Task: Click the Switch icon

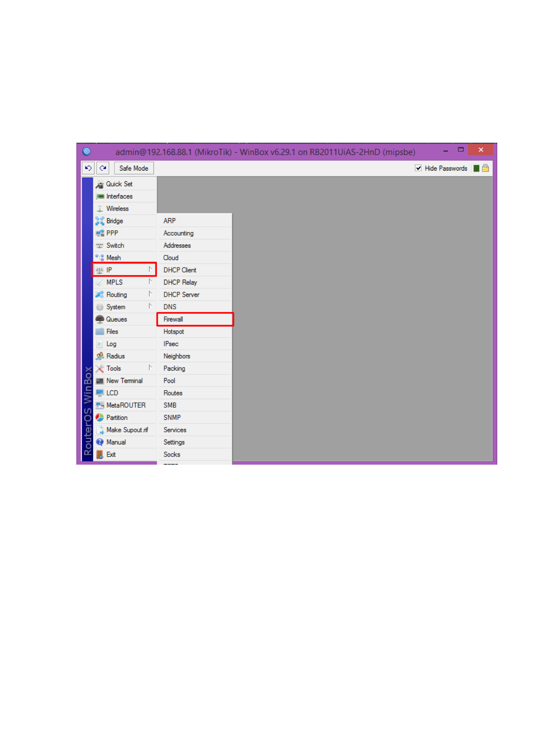Action: (x=100, y=246)
